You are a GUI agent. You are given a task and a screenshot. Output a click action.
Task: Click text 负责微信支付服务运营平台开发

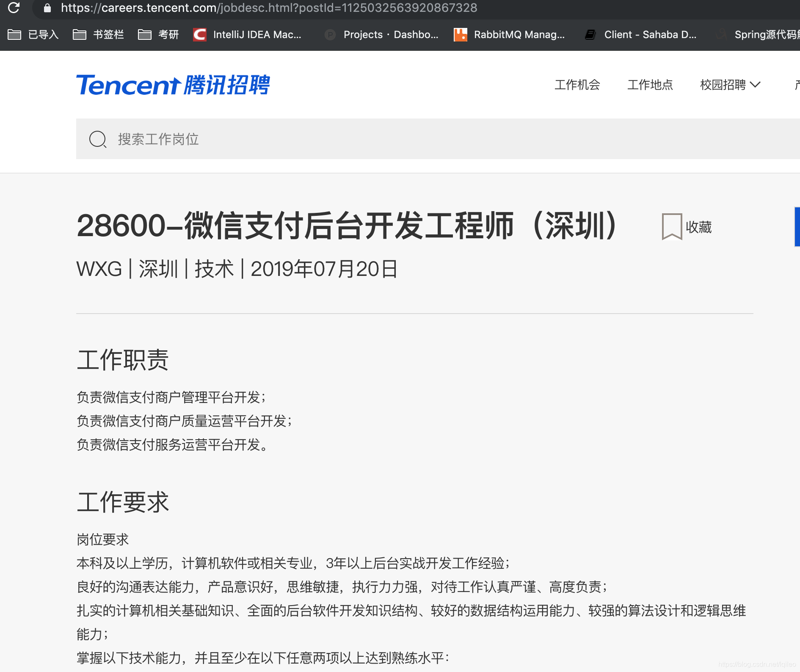click(x=172, y=445)
